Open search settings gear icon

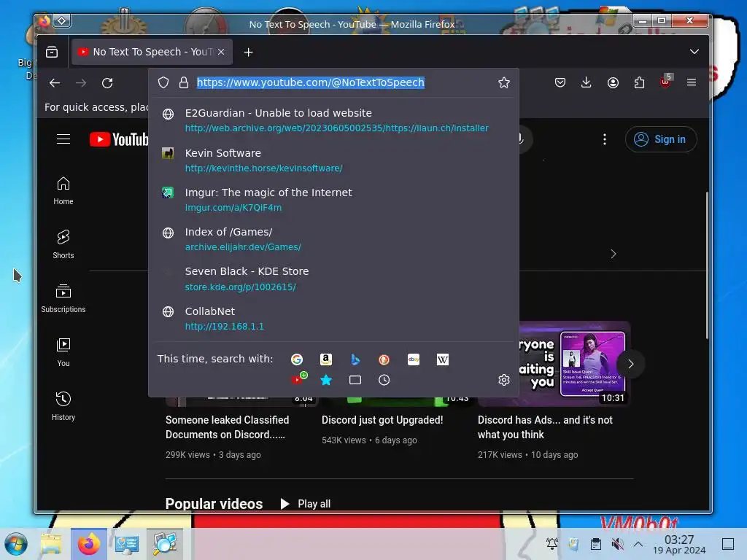coord(504,379)
